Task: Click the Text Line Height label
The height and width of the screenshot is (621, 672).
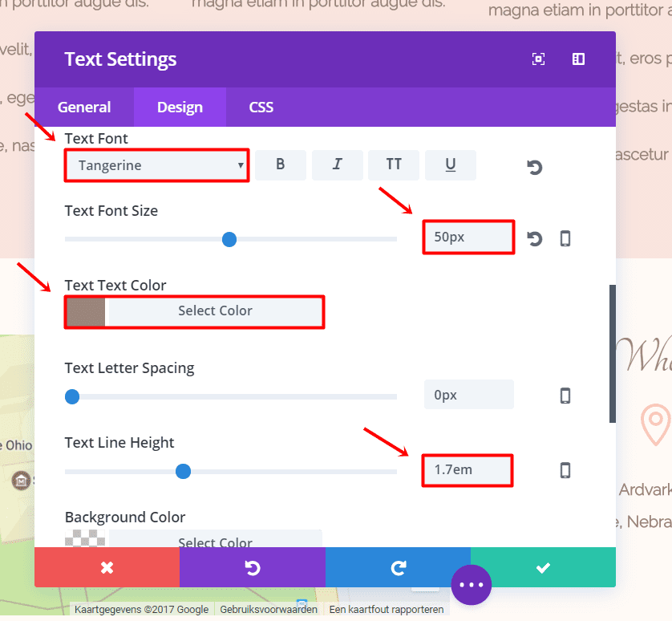Action: (119, 443)
